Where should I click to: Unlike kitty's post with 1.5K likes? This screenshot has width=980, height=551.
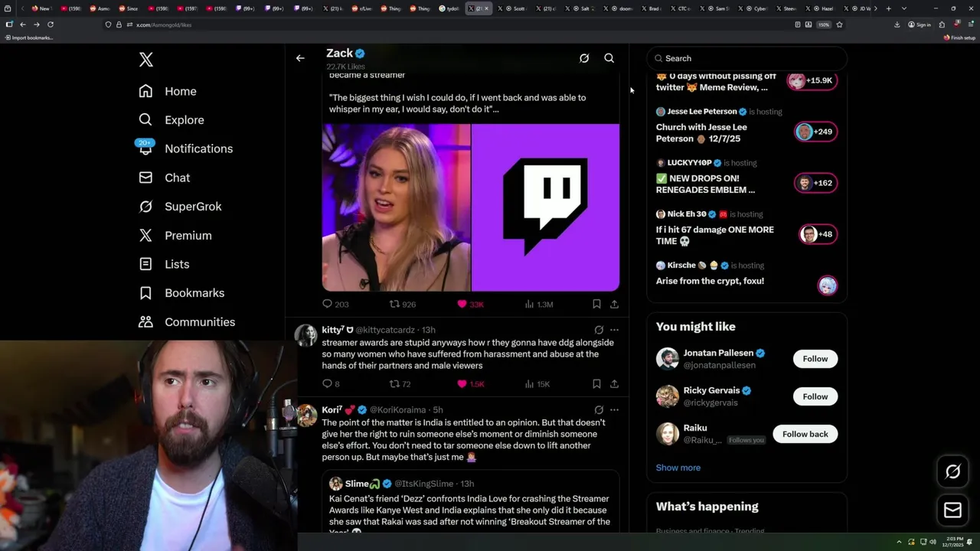point(470,383)
